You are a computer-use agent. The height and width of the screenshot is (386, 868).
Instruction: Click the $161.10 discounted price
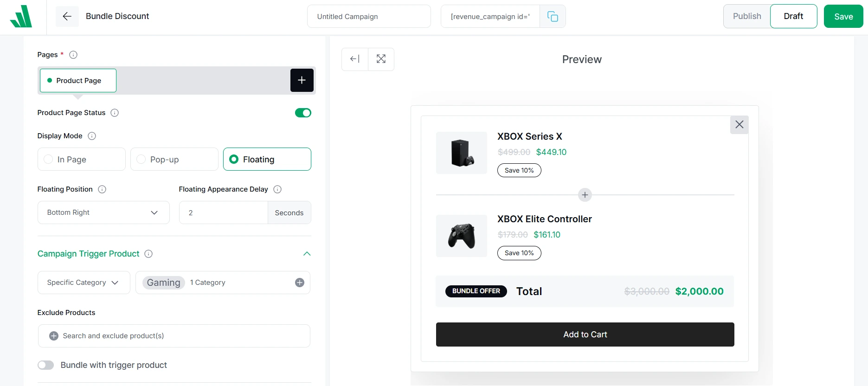coord(547,235)
